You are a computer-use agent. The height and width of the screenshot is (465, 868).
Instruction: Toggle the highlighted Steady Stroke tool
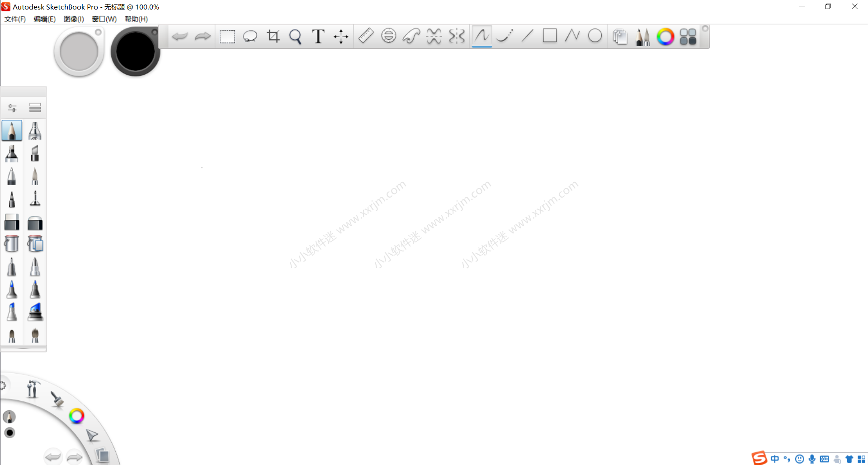point(482,36)
